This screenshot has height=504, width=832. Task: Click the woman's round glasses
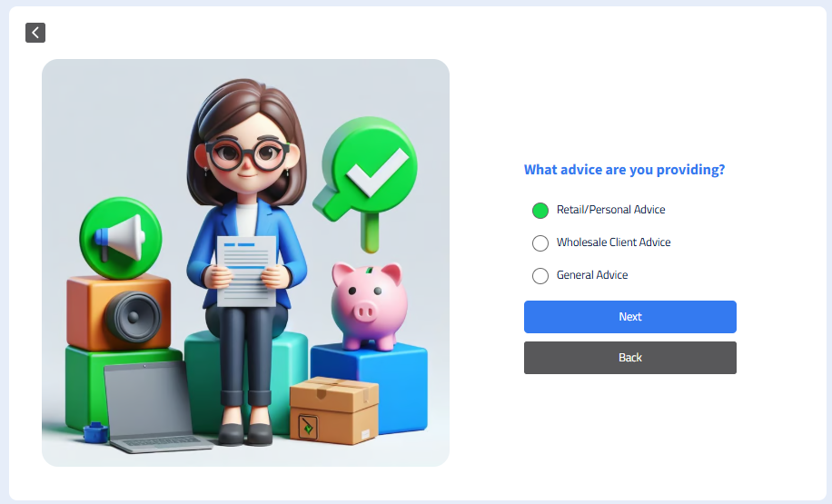click(246, 153)
